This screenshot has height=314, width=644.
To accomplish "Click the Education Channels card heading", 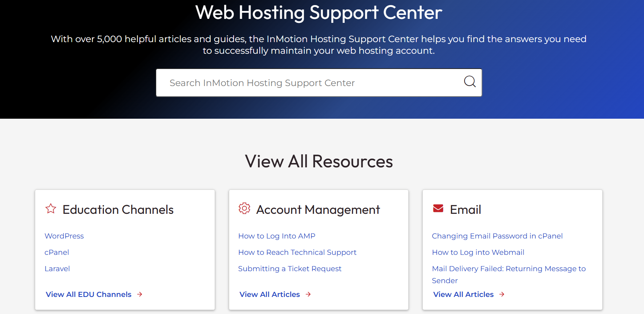I will (x=118, y=210).
